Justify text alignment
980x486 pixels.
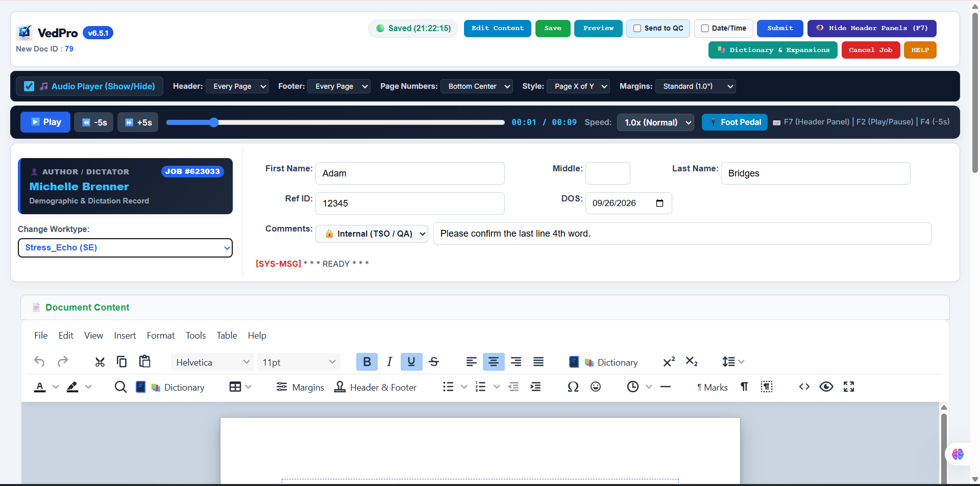(538, 362)
